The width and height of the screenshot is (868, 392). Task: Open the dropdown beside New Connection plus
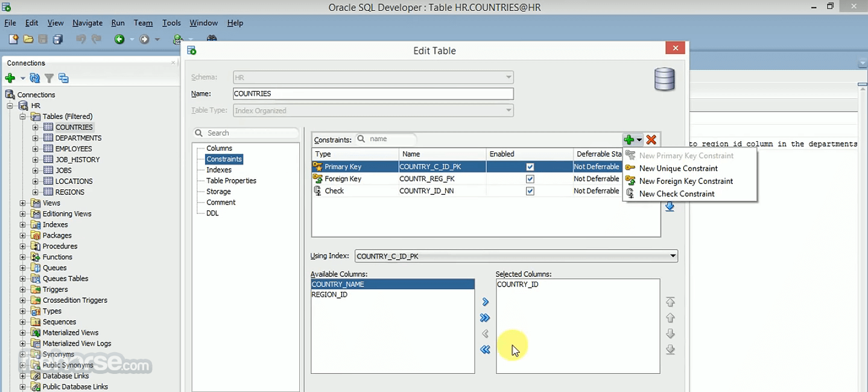pyautogui.click(x=23, y=78)
